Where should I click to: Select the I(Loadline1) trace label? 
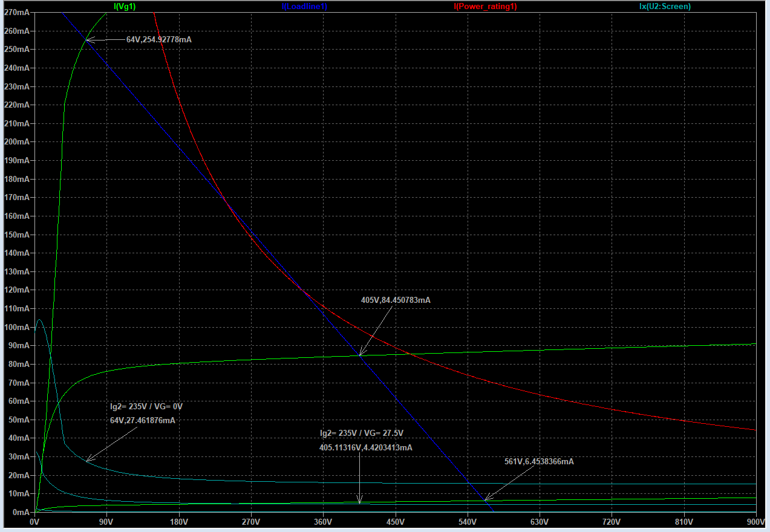pos(304,7)
